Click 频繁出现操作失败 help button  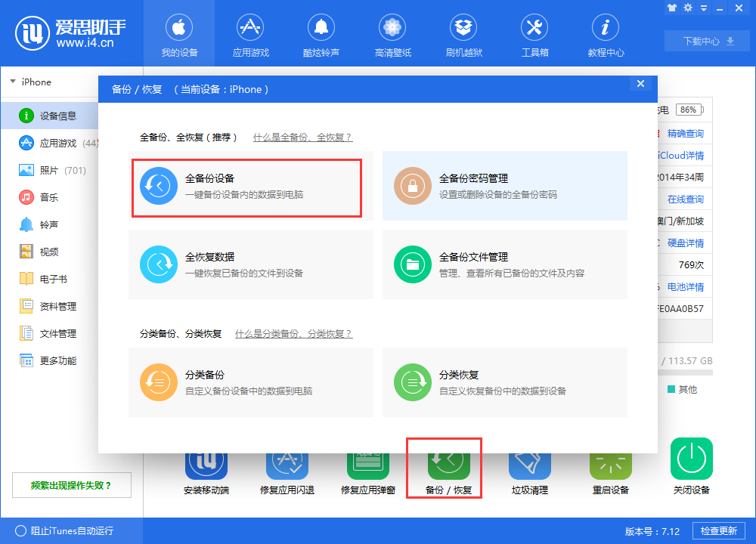pos(71,484)
